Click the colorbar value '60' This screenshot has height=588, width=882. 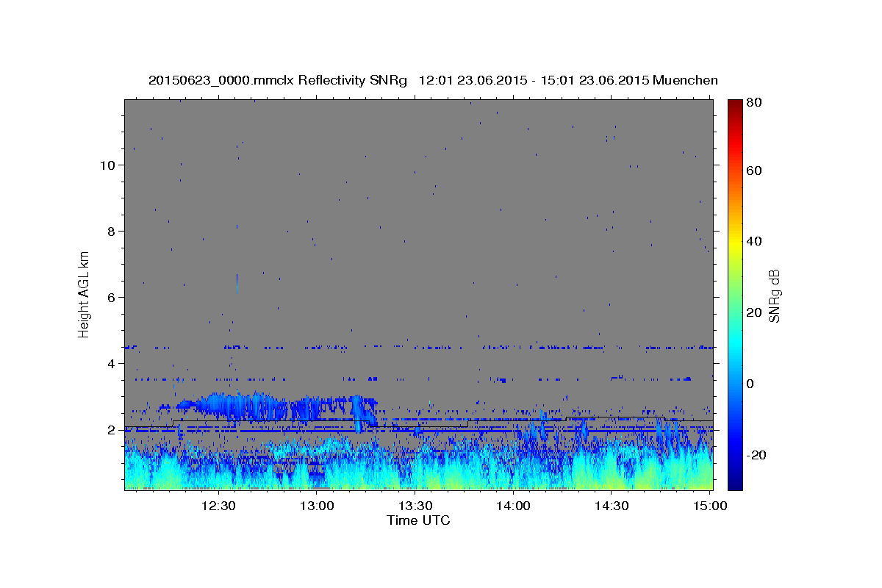pos(756,171)
